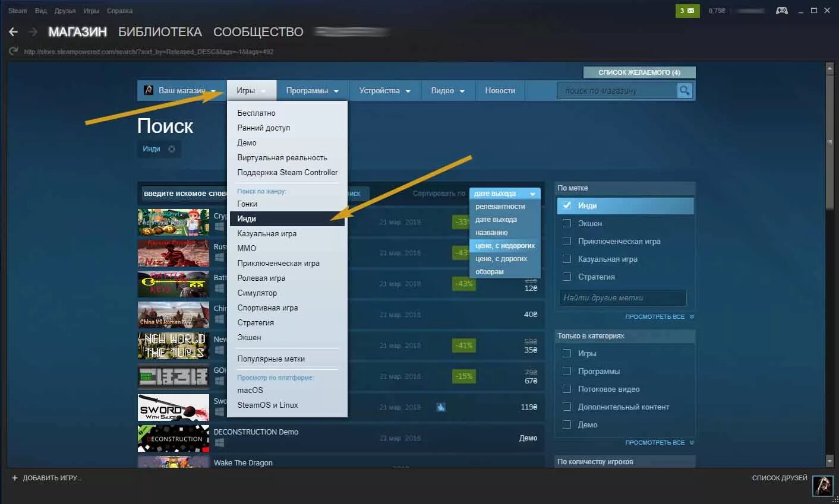
Task: Switch to БИБЛИОТЕКА tab
Action: [x=160, y=32]
